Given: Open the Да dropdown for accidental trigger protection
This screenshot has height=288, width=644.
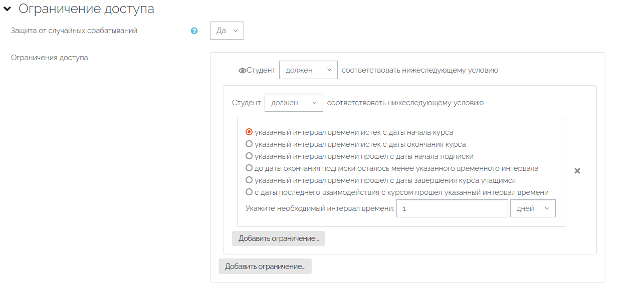Looking at the screenshot, I should pos(227,31).
